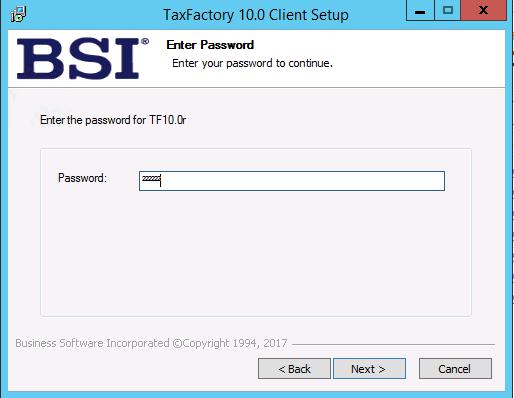Cancel the TaxFactory setup

pos(455,369)
